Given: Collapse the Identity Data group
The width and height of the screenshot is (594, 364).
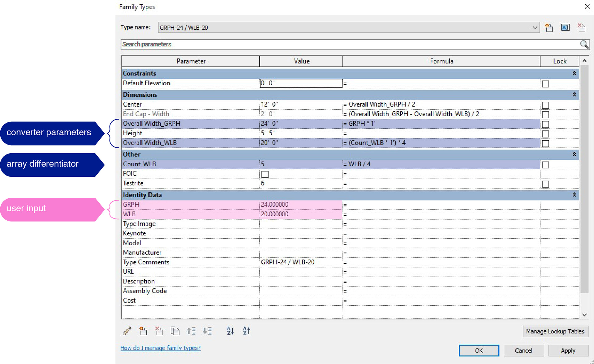Looking at the screenshot, I should coord(574,195).
